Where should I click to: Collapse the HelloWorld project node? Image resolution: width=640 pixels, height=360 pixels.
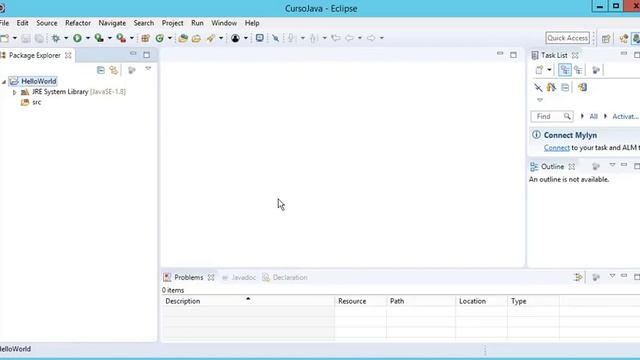[4, 82]
